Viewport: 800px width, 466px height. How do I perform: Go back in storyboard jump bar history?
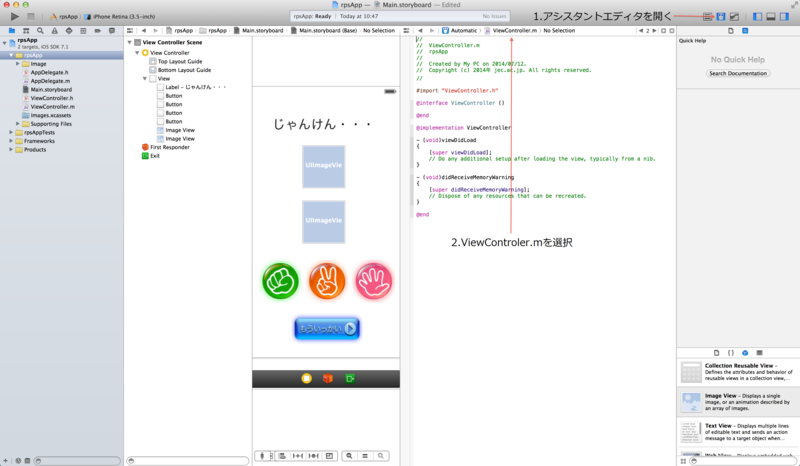144,31
